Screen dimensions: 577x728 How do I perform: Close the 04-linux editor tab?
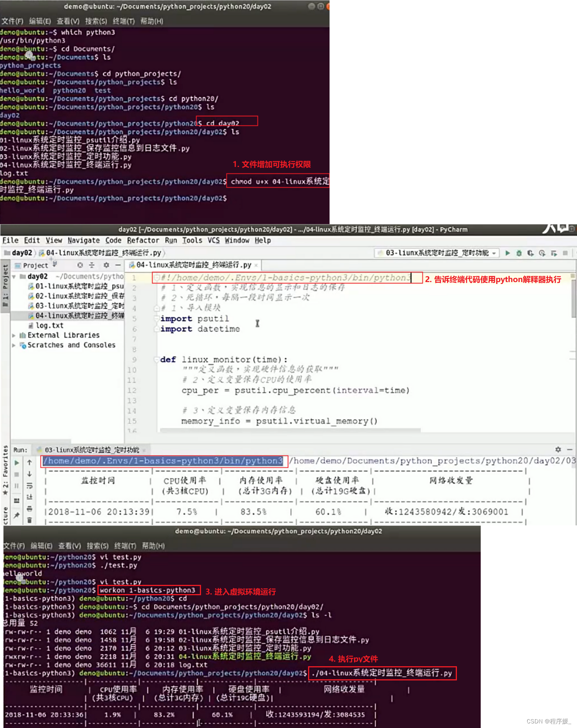click(x=256, y=266)
